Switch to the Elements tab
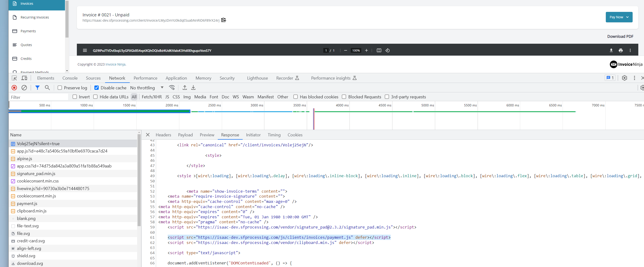The height and width of the screenshot is (267, 644). tap(46, 78)
